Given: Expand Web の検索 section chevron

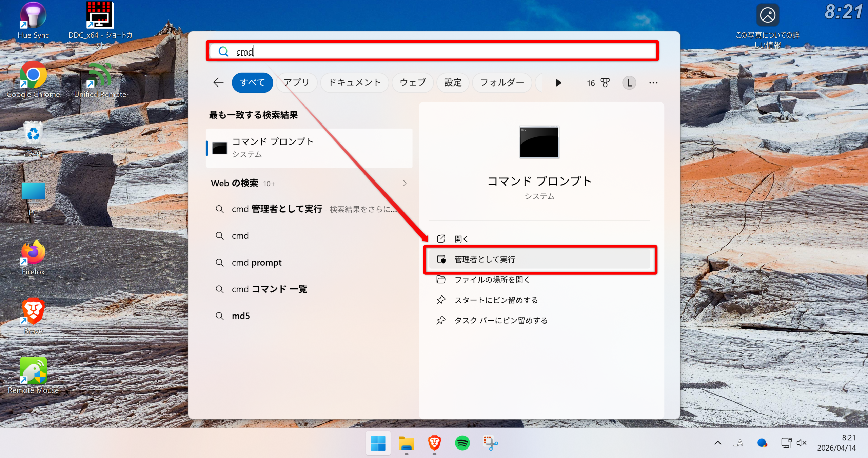Looking at the screenshot, I should [x=405, y=183].
